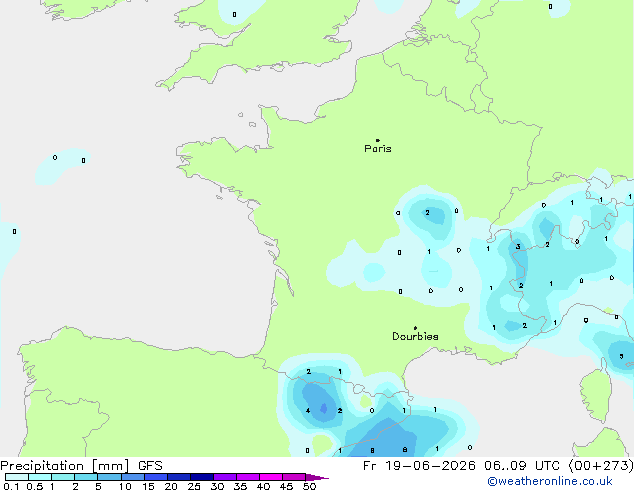Select the 30–35 mm purple legend swatch
Image resolution: width=634 pixels, height=490 pixels.
point(225,477)
